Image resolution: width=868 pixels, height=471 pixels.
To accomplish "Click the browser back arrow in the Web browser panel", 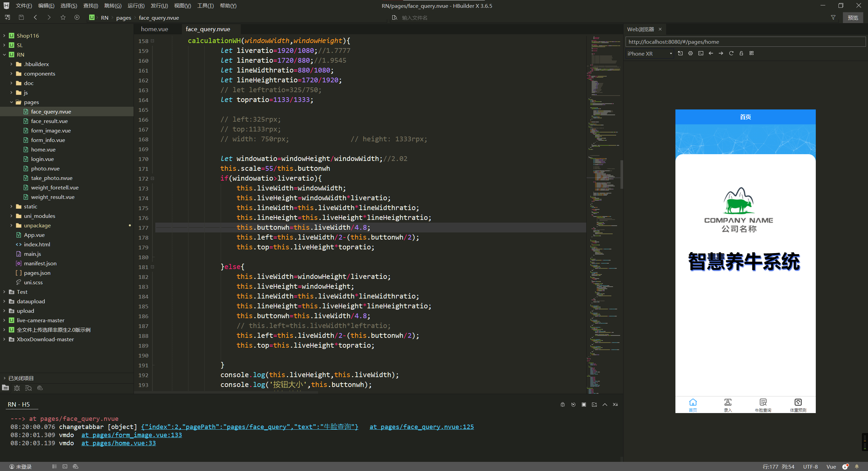I will [x=711, y=53].
